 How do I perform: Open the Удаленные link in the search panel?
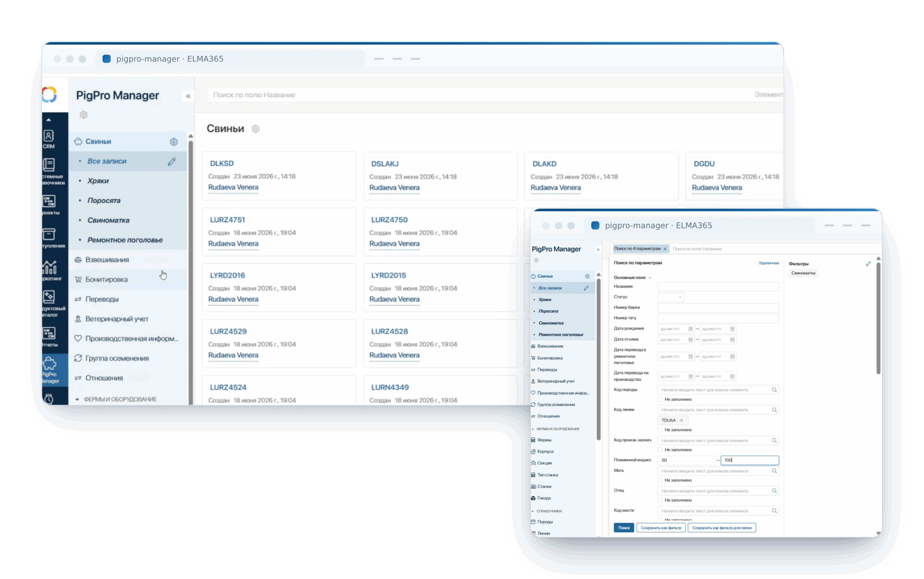coord(768,263)
